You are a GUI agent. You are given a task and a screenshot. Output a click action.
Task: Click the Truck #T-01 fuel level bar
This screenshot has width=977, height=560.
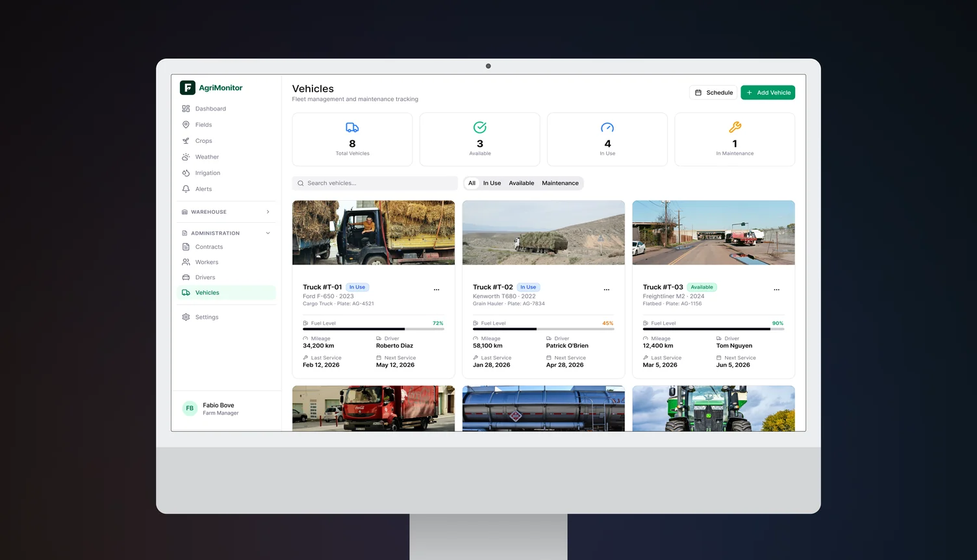(374, 329)
